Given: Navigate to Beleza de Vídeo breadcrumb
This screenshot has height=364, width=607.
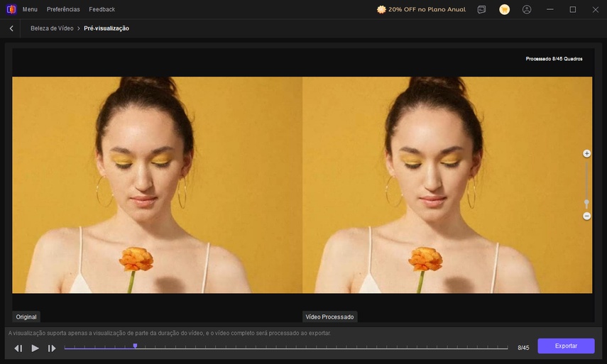Looking at the screenshot, I should pos(52,28).
